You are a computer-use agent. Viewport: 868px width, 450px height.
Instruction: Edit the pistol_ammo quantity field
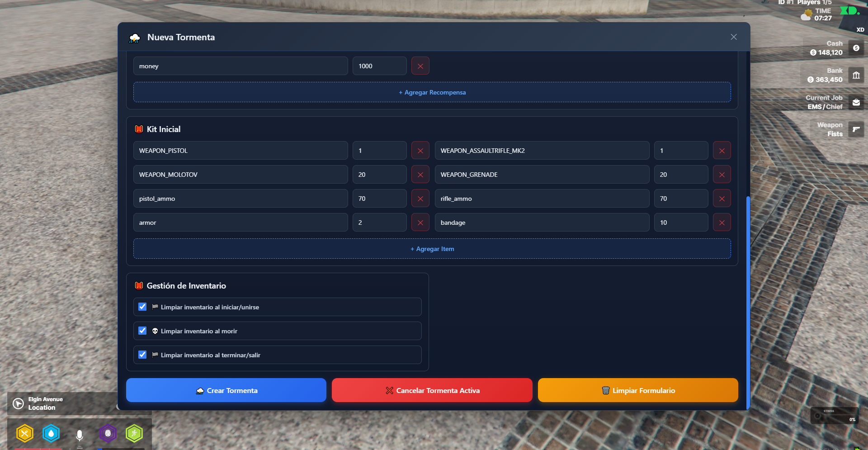(x=380, y=199)
